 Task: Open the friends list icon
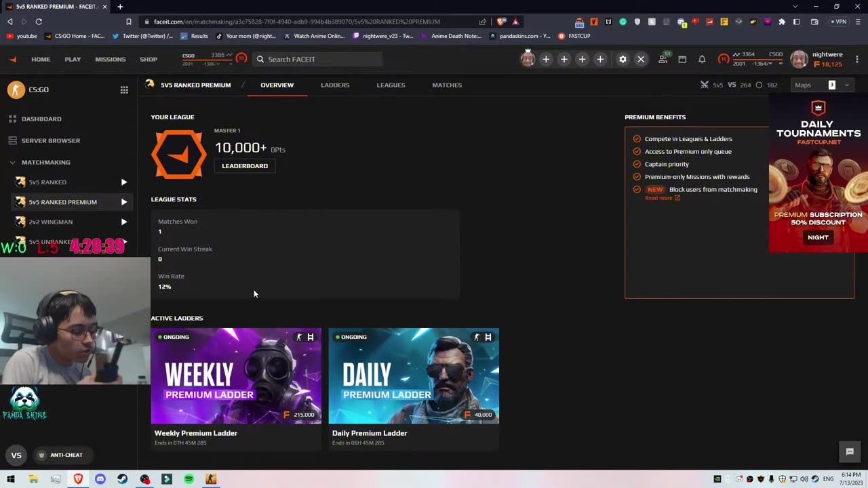tap(663, 59)
